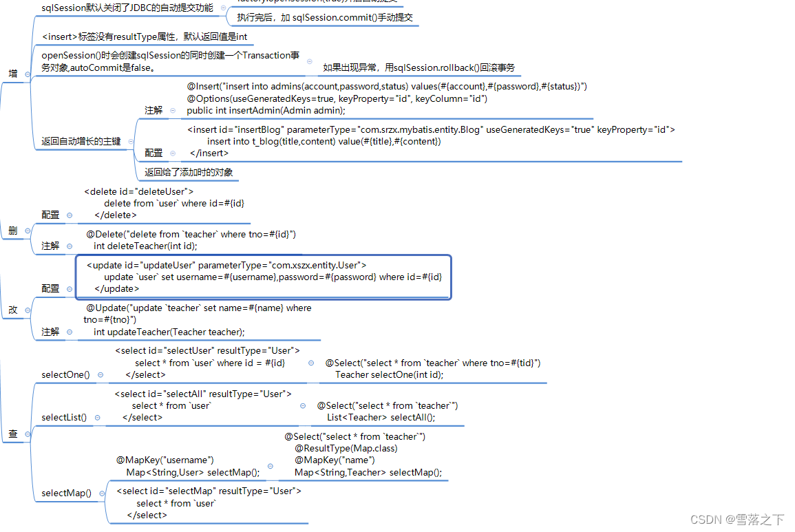Select the Map<String,Teacher> selectMap() node
This screenshot has height=532, width=795.
click(363, 454)
